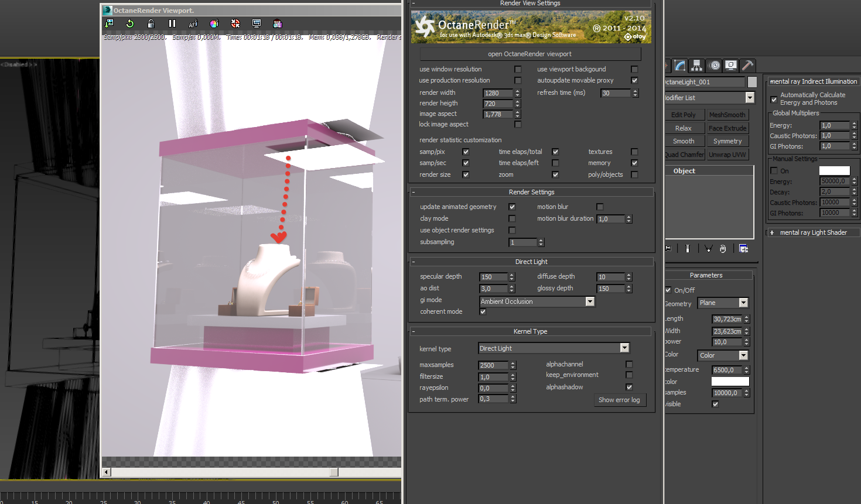Toggle use viewport background checkbox

coord(634,69)
